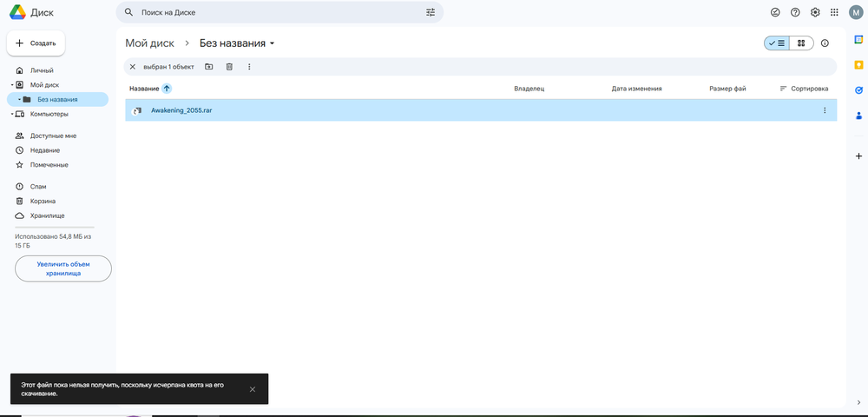
Task: Toggle name column sort direction arrow
Action: pyautogui.click(x=167, y=89)
